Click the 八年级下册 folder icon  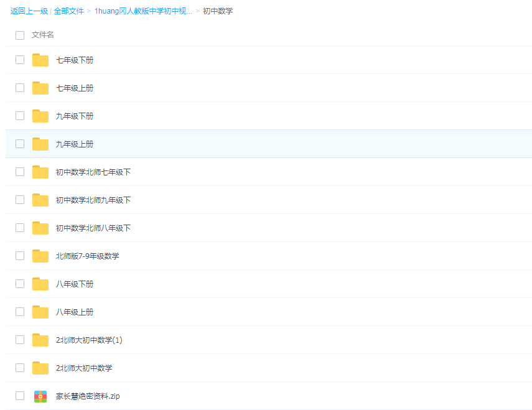click(x=40, y=284)
